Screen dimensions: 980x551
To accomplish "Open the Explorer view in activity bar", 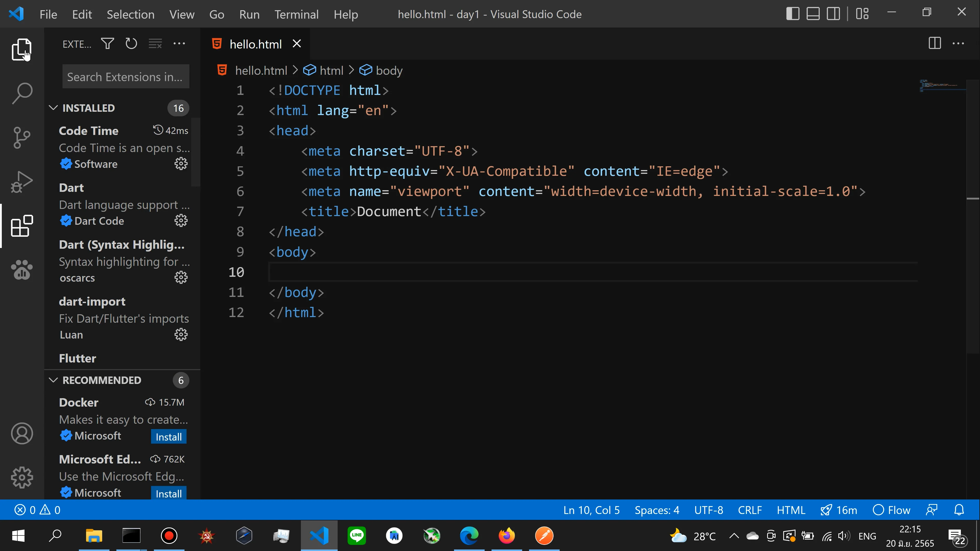I will coord(21,49).
